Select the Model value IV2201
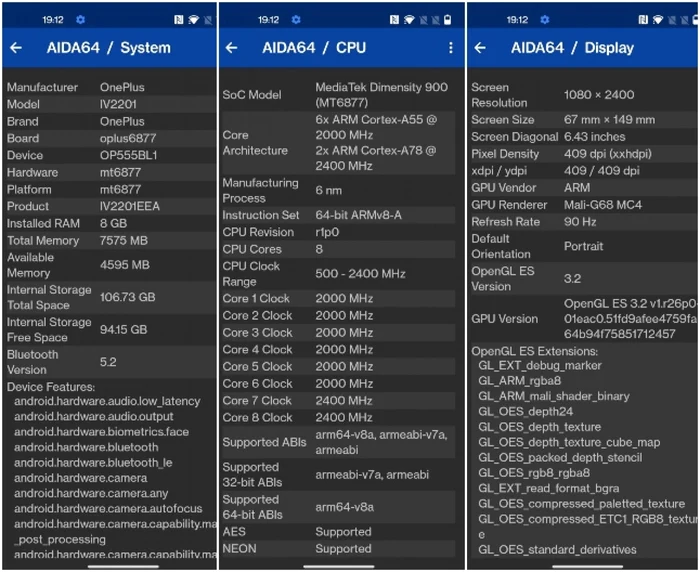The height and width of the screenshot is (572, 700). [x=118, y=104]
